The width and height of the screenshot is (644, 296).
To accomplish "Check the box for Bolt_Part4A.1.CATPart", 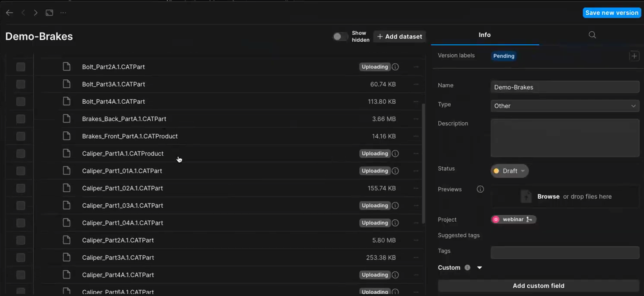I will (x=21, y=101).
